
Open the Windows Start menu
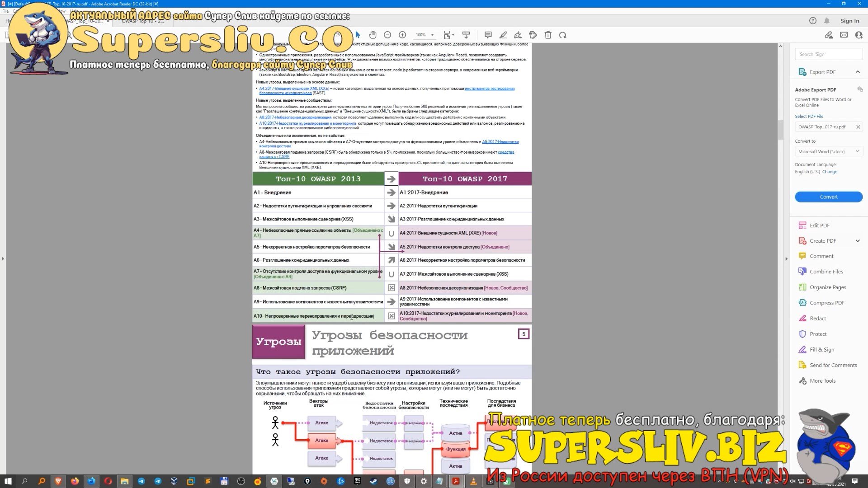pyautogui.click(x=8, y=481)
